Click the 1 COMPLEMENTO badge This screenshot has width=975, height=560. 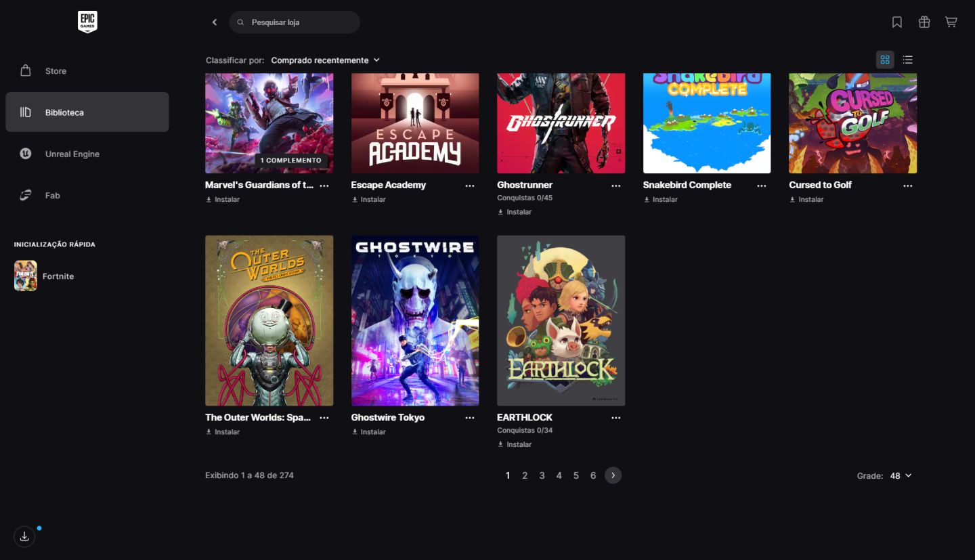[x=291, y=160]
